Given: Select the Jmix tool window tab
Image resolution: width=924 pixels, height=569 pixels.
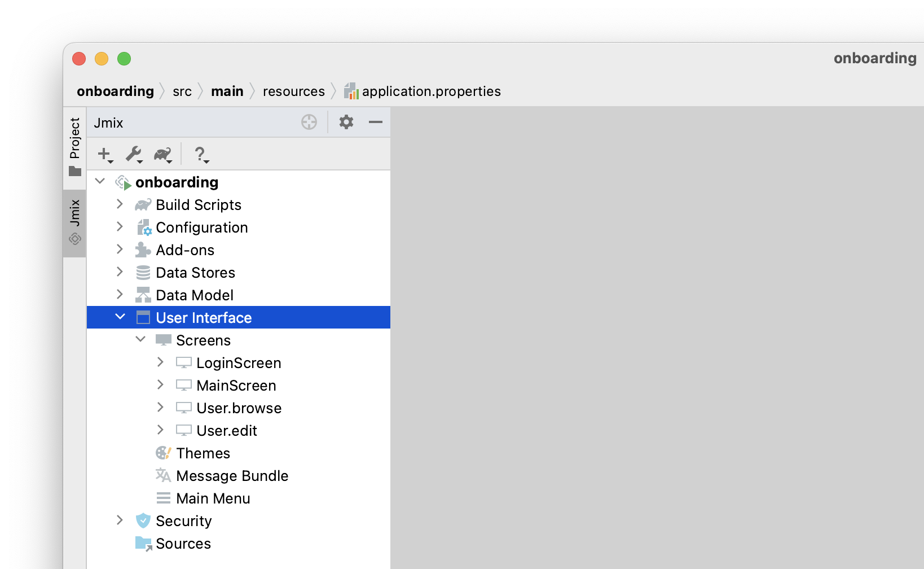Looking at the screenshot, I should (75, 222).
